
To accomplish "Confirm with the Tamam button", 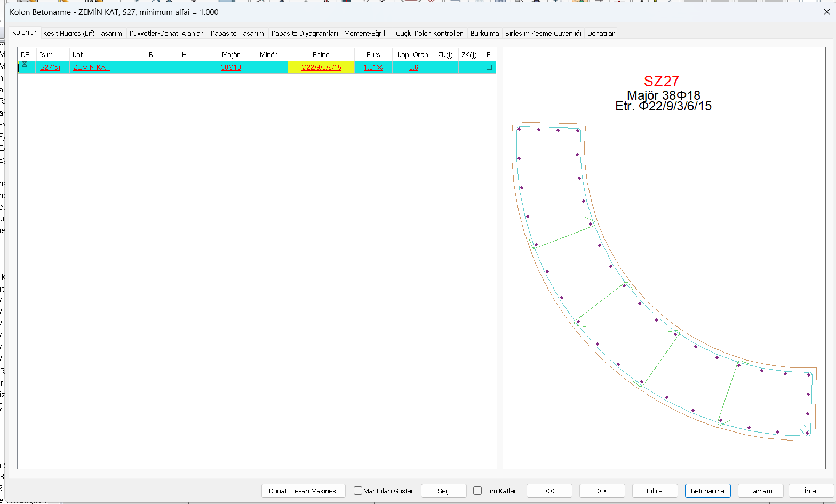I will pyautogui.click(x=760, y=491).
